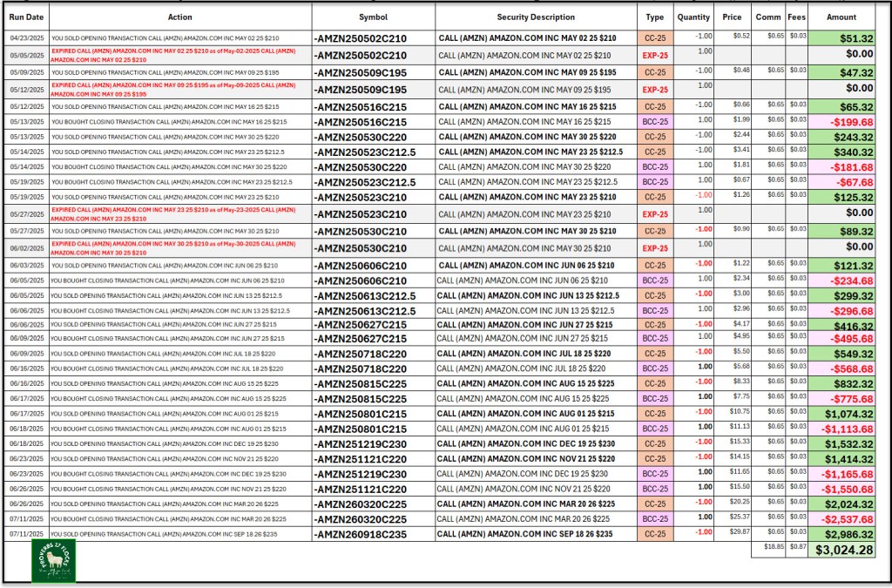Select the Fees column header
Viewport: 892px width, 588px height.
pos(796,17)
